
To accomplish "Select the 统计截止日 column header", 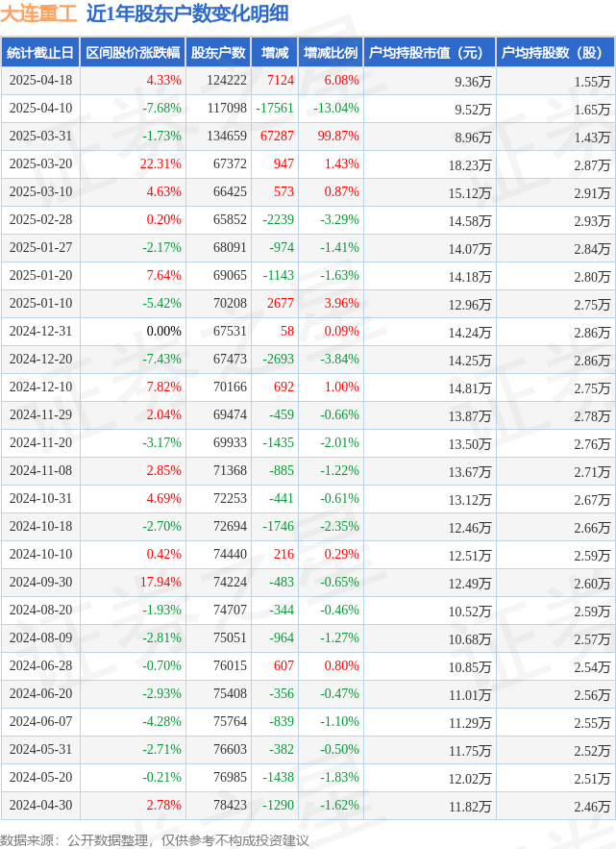I will coord(39,53).
